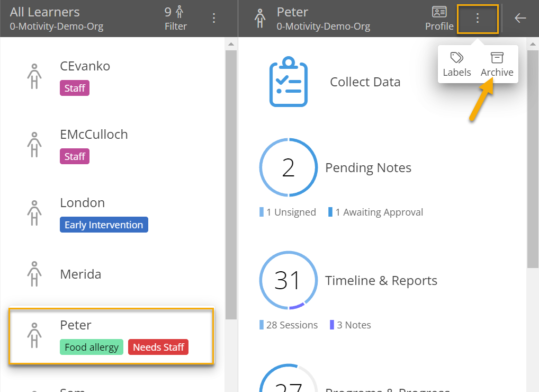Screen dimensions: 539x392
Task: Select Labels from the popup menu
Action: [456, 64]
